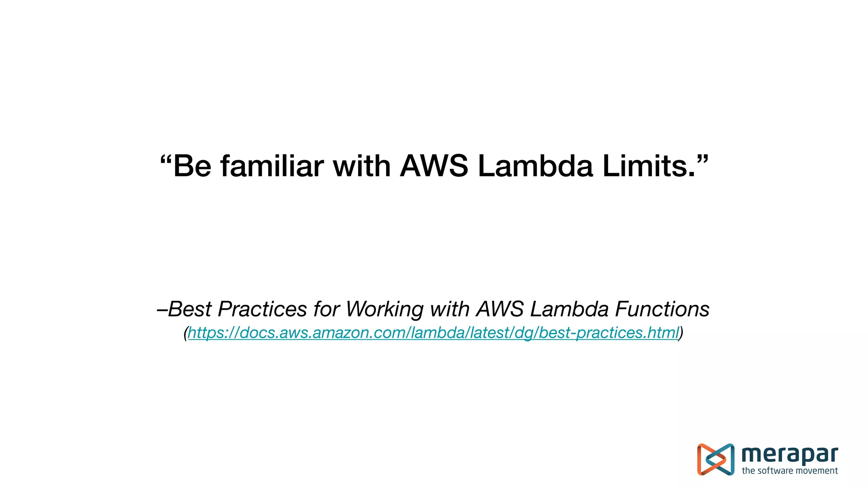Click the word "familiar" in the quote
Viewport: 868px width, 488px height.
(272, 166)
